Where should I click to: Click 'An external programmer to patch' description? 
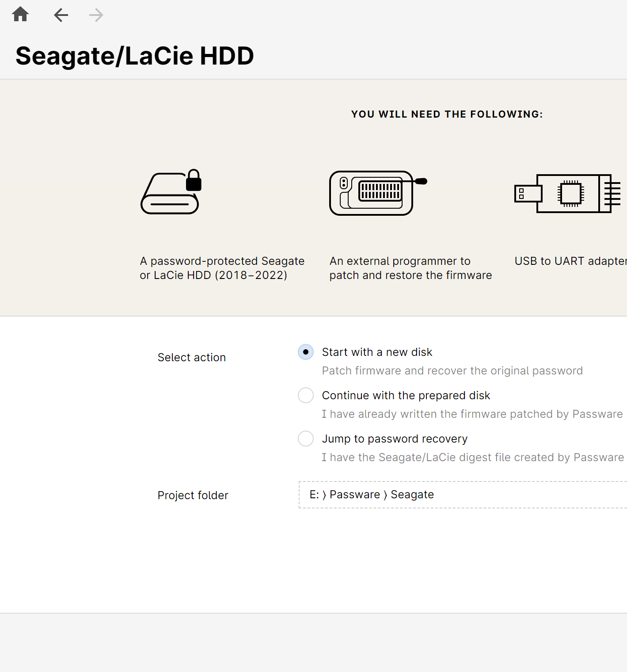(410, 268)
